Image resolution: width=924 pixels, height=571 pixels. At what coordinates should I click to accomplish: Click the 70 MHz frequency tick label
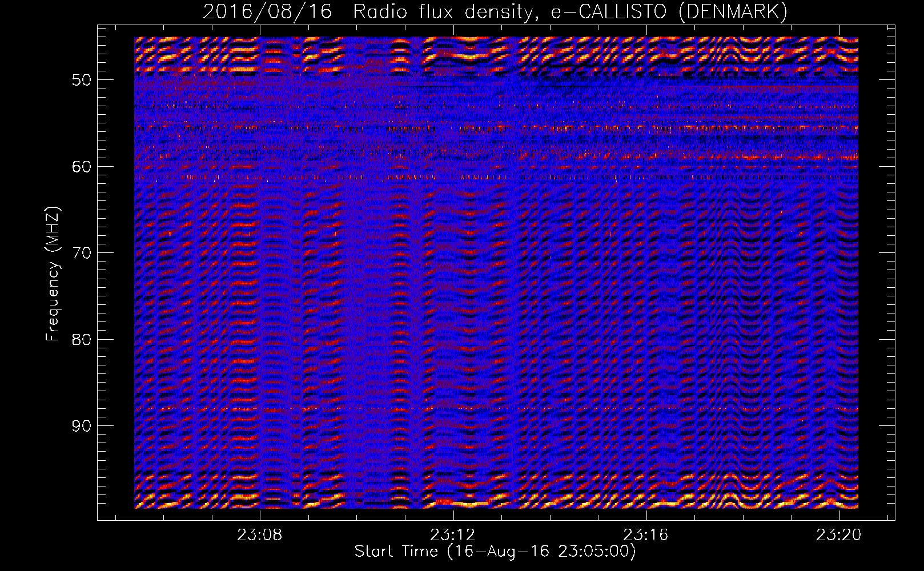tap(81, 253)
